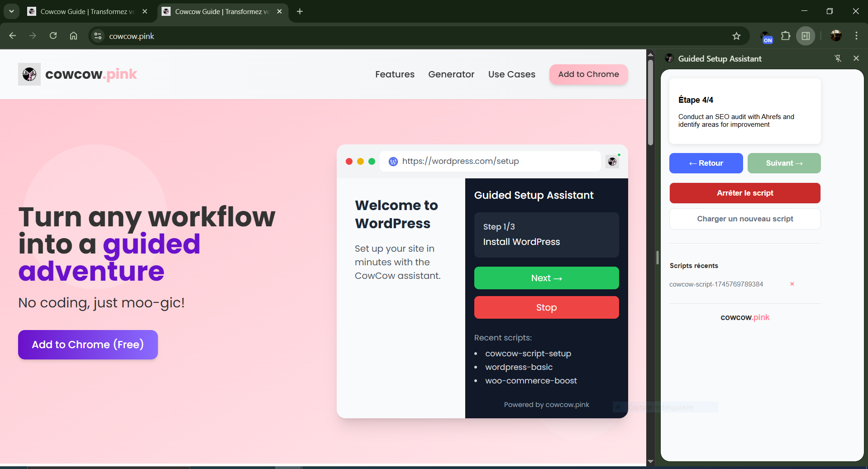868x469 pixels.
Task: Open the Chrome three-dot menu
Action: [x=856, y=36]
